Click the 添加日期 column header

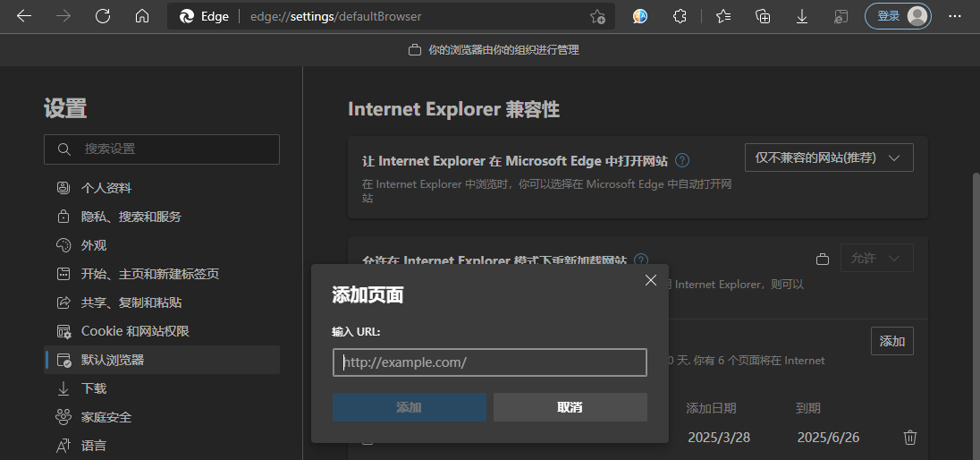tap(711, 409)
